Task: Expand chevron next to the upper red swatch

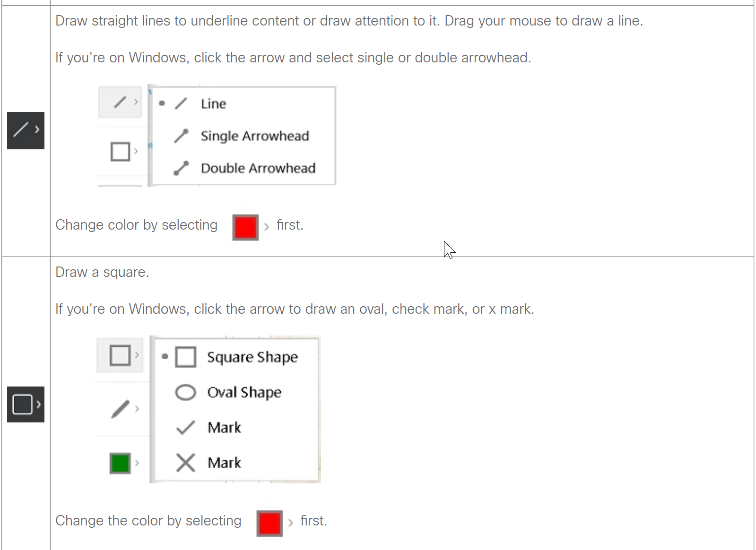Action: pos(267,227)
